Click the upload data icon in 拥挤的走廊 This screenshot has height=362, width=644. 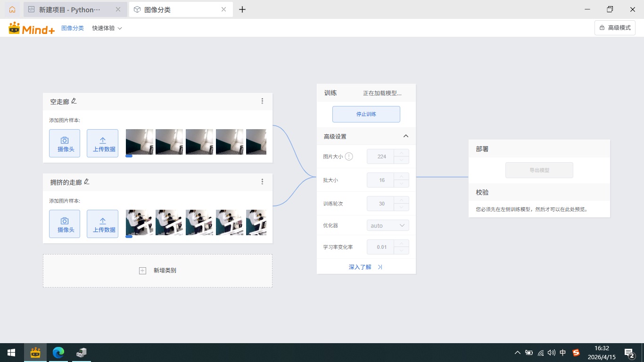click(102, 223)
